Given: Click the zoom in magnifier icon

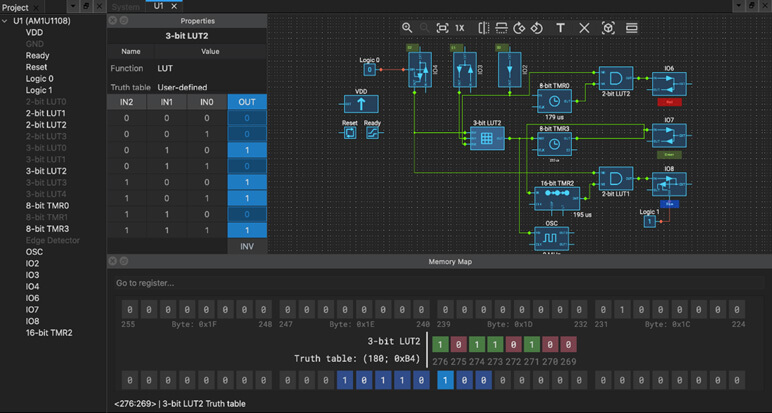Looking at the screenshot, I should (407, 29).
